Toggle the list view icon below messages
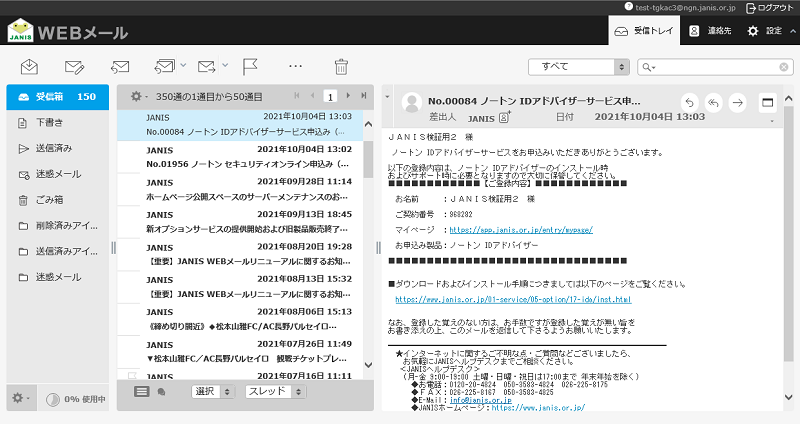This screenshot has width=800, height=424. [x=141, y=391]
